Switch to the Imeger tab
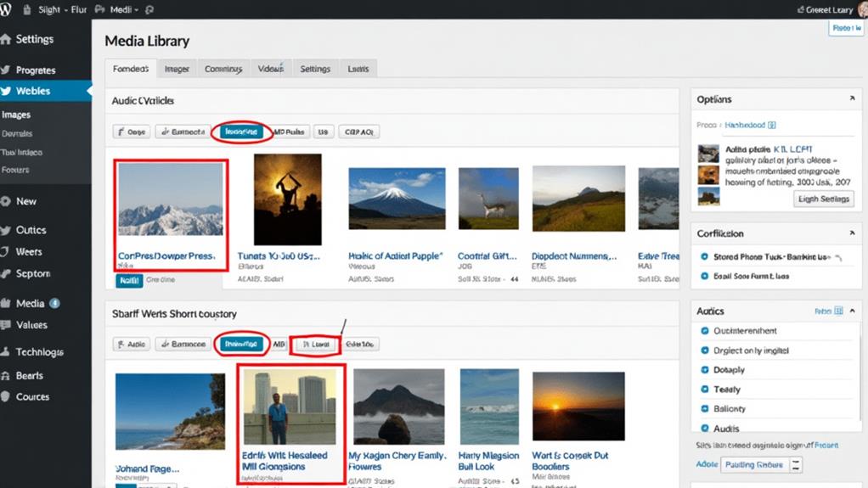868x488 pixels. coord(177,69)
